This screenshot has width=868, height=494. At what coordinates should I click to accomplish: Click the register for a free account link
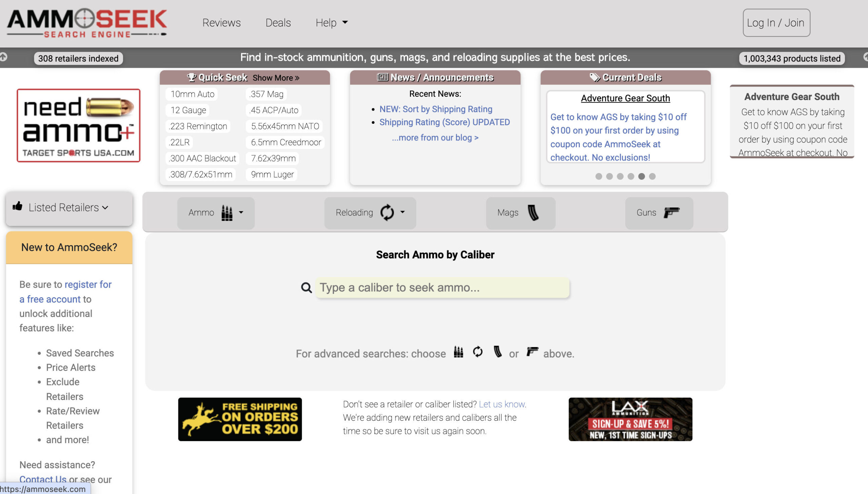click(65, 292)
